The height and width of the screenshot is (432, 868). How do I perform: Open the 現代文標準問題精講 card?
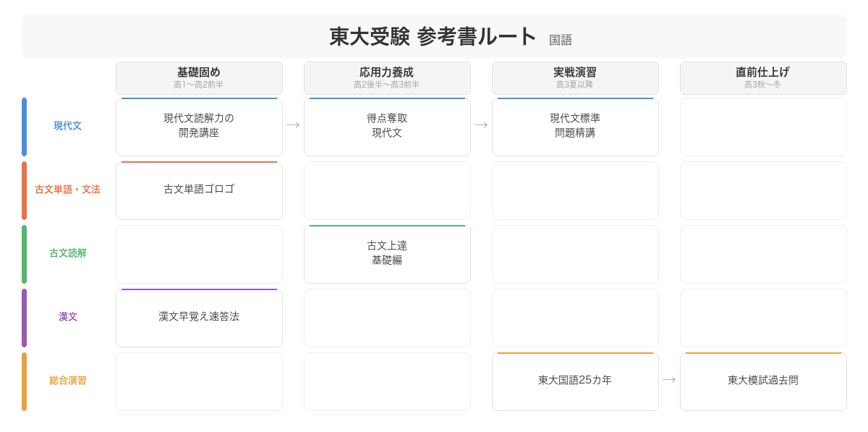point(575,127)
